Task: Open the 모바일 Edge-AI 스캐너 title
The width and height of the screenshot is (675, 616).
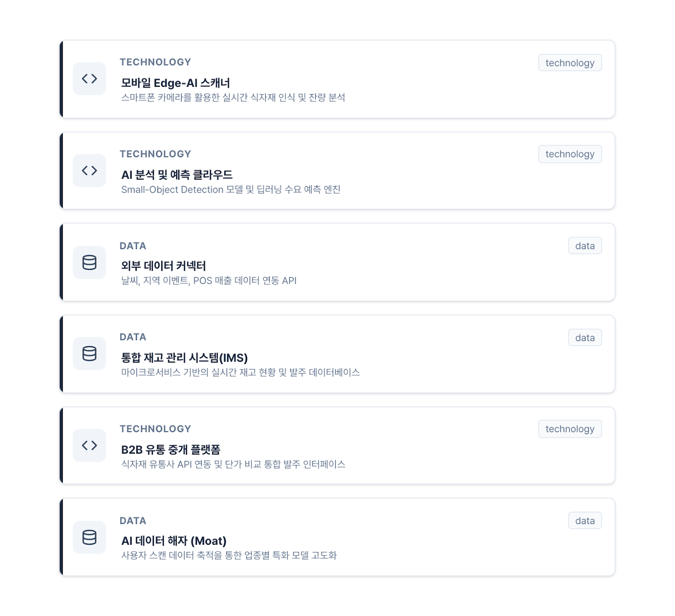Action: [175, 83]
